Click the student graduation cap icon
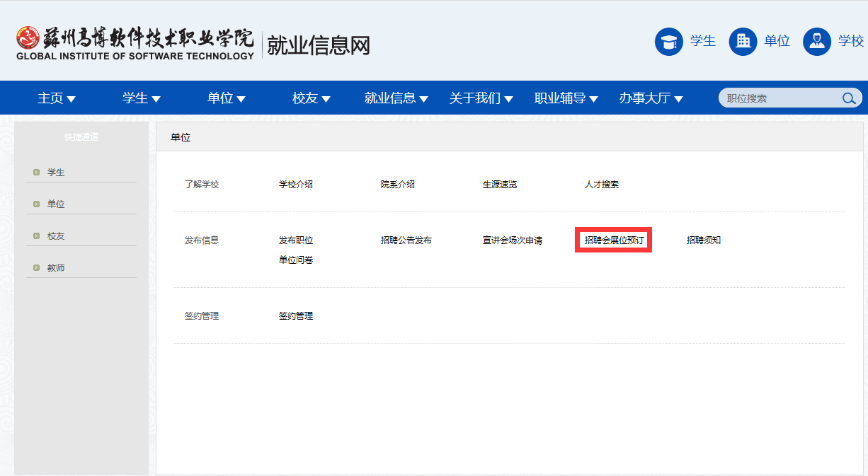 tap(668, 42)
